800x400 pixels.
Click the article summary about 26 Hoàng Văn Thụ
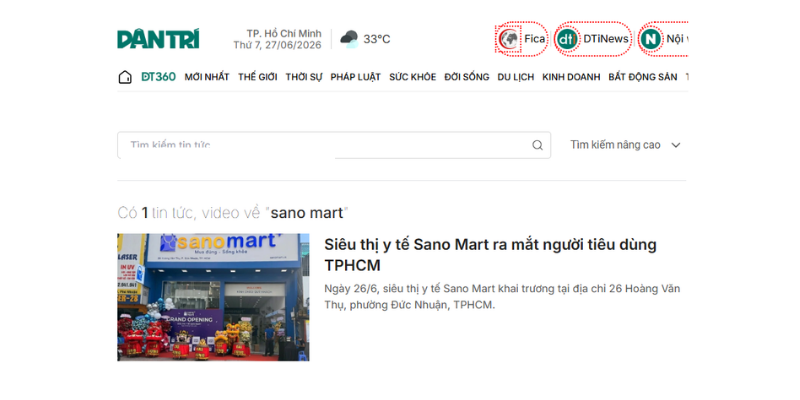(x=503, y=297)
